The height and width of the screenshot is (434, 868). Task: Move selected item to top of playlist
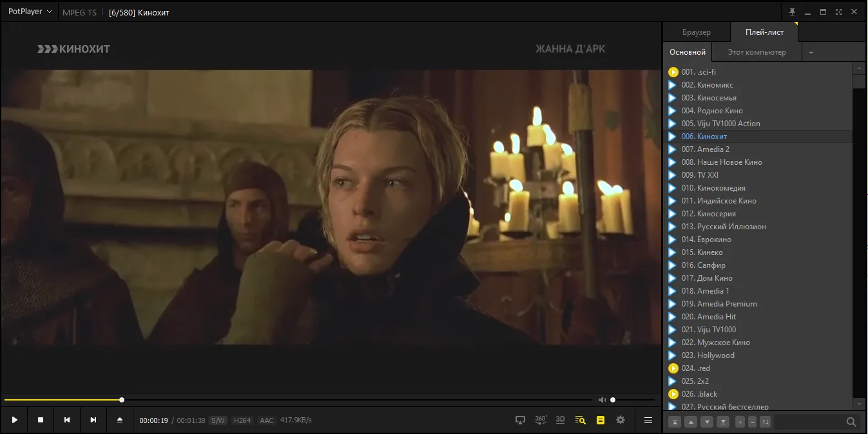tap(675, 422)
